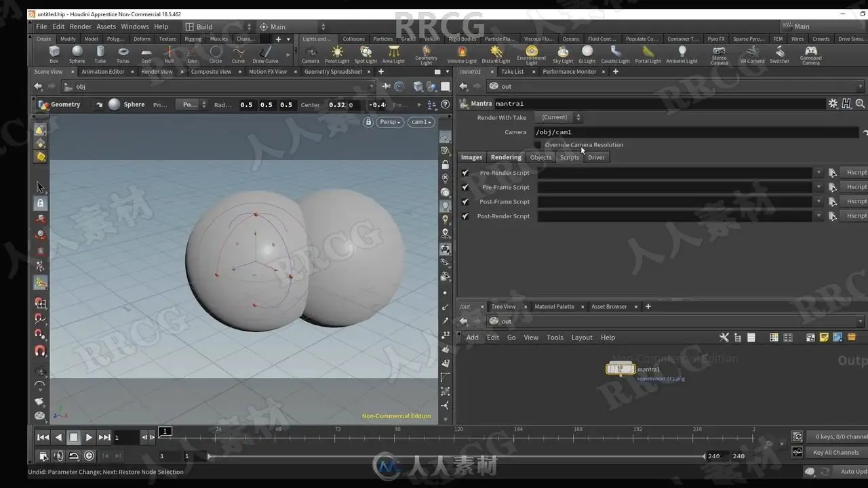Click the Environment Light shelf icon
The image size is (868, 488).
pos(532,54)
